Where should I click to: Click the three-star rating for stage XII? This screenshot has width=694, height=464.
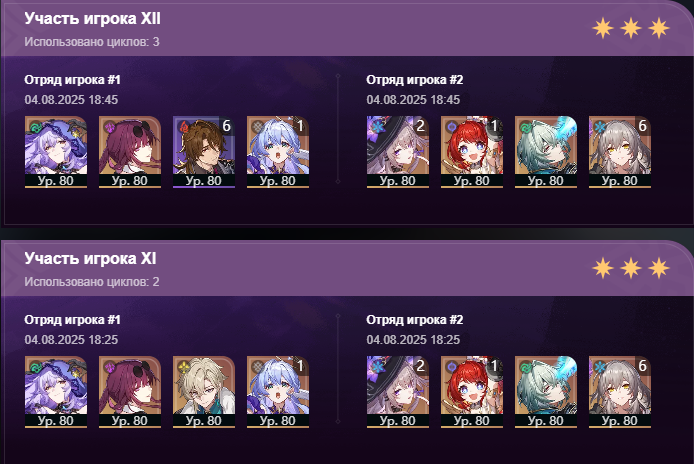[x=631, y=28]
